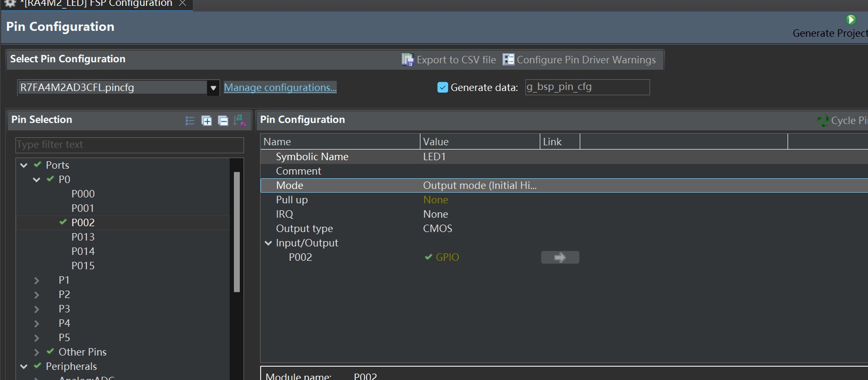Select the FSP Configuration editor tab

[96, 4]
